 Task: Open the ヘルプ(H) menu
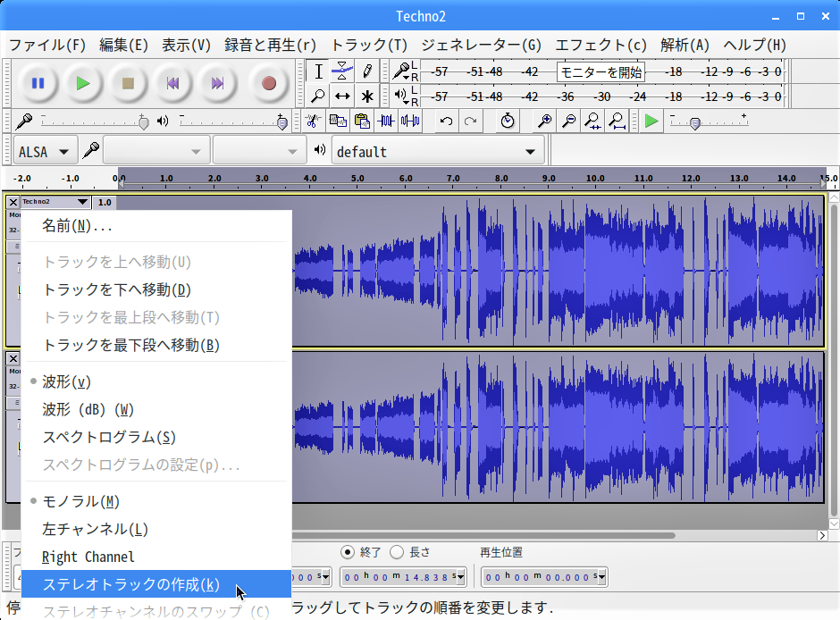754,45
